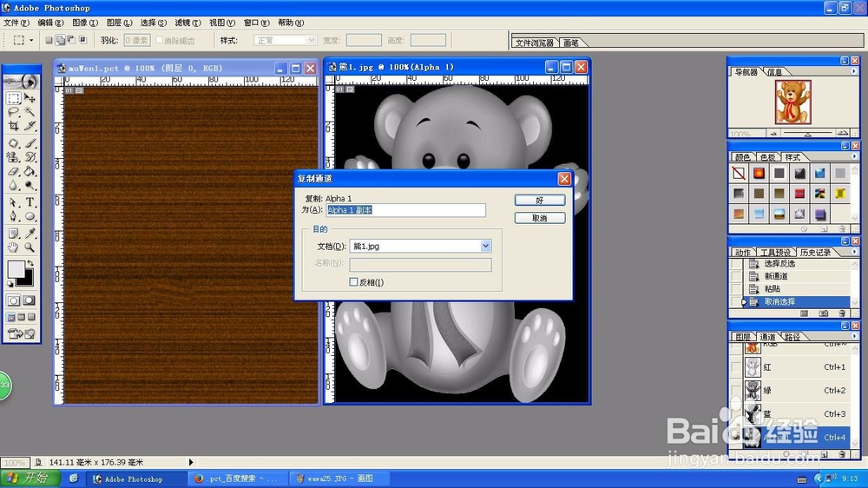The height and width of the screenshot is (488, 868).
Task: Select the Healing Brush tool
Action: [14, 143]
